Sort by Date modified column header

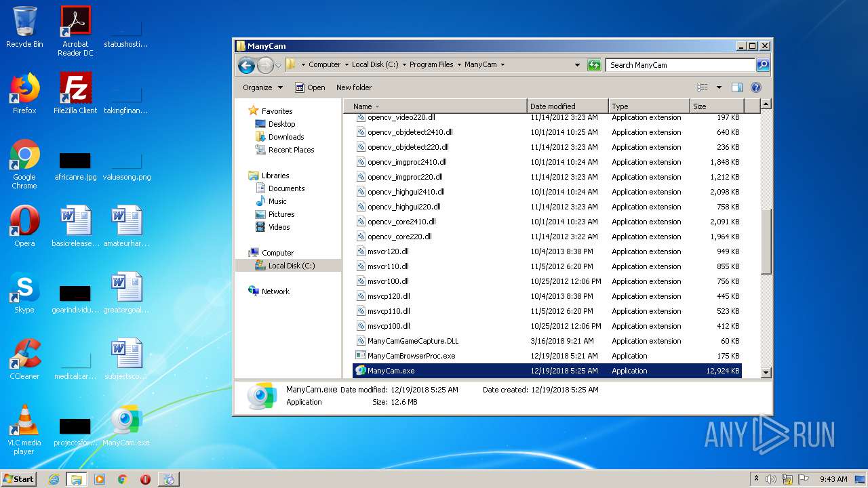click(x=567, y=106)
